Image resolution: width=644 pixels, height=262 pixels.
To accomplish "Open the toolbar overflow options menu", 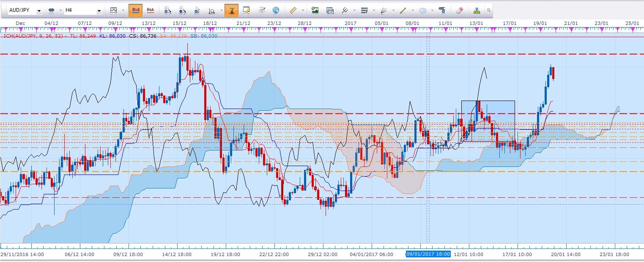I will (x=488, y=10).
